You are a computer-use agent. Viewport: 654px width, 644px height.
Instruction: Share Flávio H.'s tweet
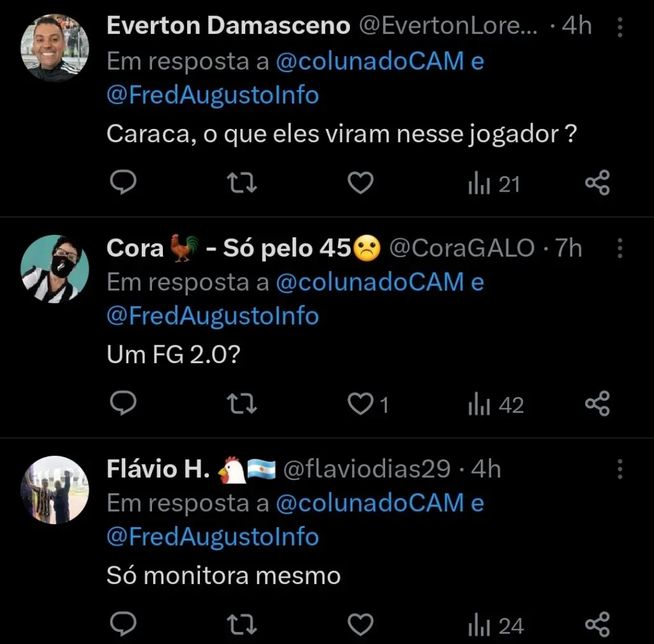point(597,625)
